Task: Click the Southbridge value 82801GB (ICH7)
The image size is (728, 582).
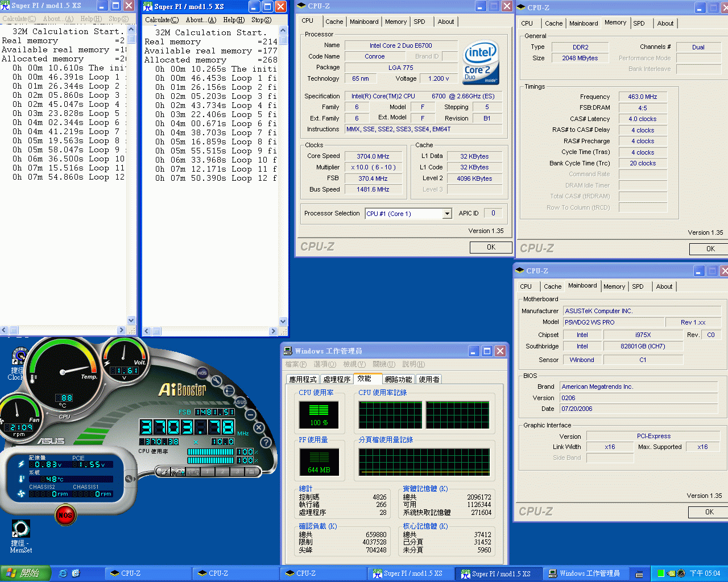Action: [x=643, y=346]
